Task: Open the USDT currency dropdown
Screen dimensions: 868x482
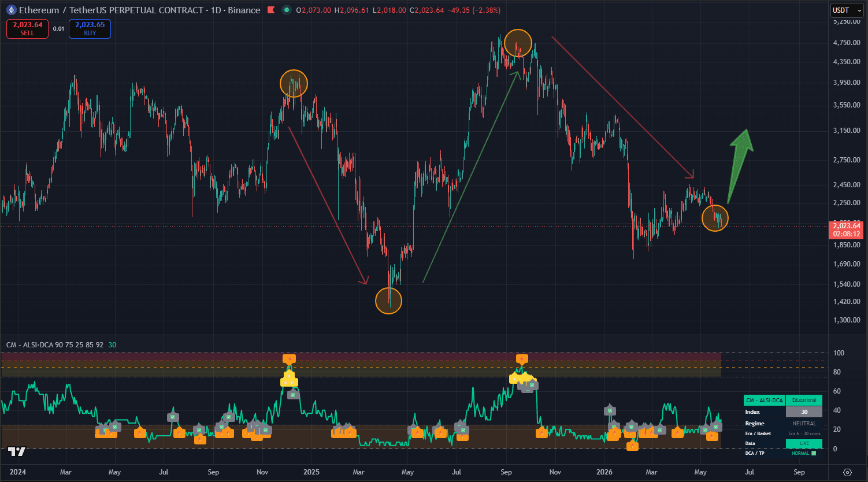Action: (847, 10)
